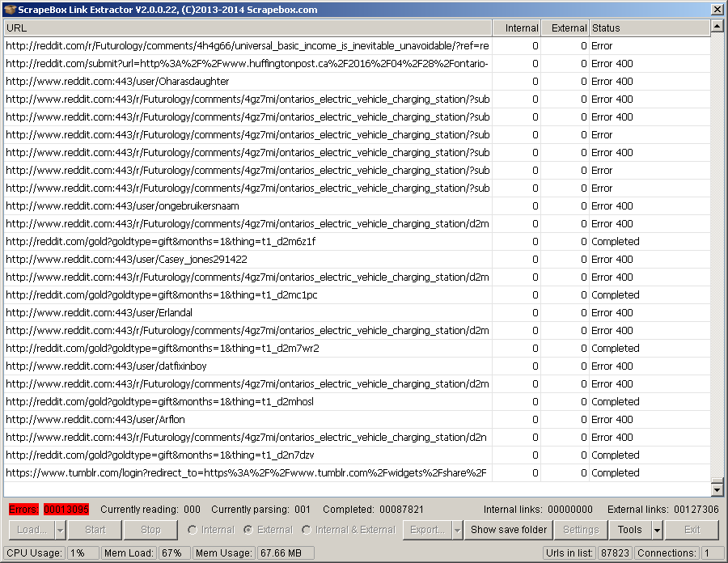
Task: Click the Mem Load 67% value
Action: [173, 552]
